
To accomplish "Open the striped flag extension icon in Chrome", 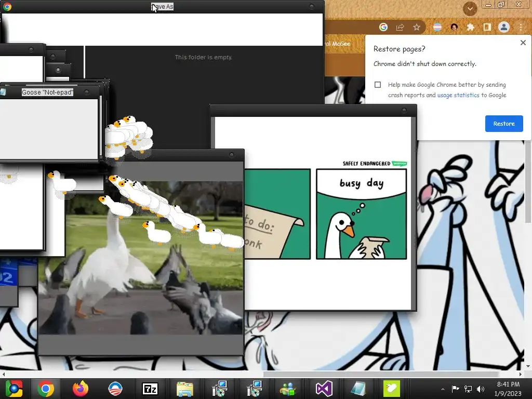I will point(437,27).
